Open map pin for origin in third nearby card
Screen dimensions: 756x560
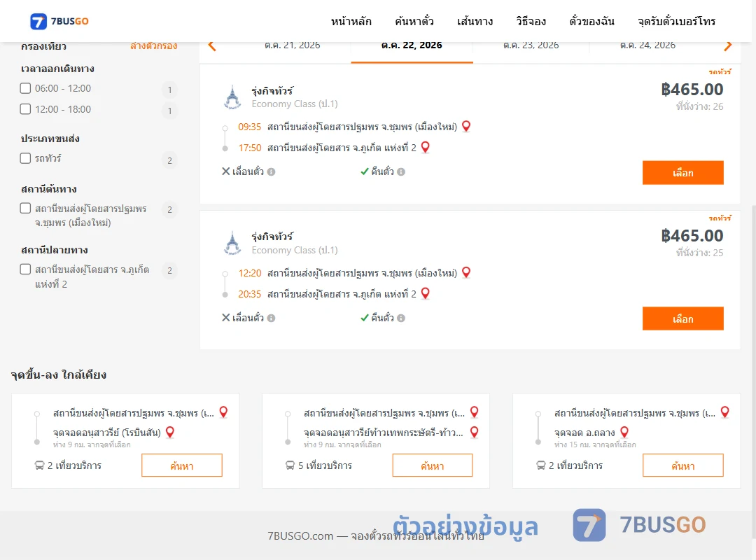(724, 412)
